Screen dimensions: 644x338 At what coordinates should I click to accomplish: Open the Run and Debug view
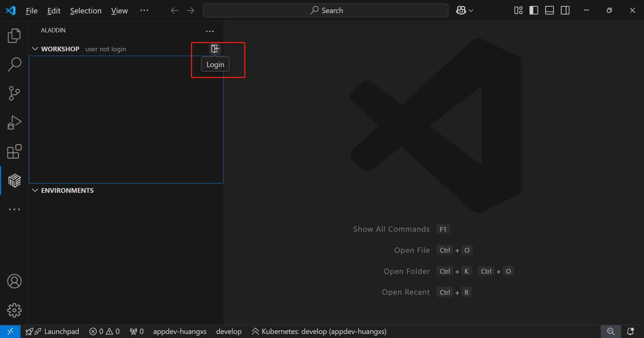pyautogui.click(x=14, y=122)
